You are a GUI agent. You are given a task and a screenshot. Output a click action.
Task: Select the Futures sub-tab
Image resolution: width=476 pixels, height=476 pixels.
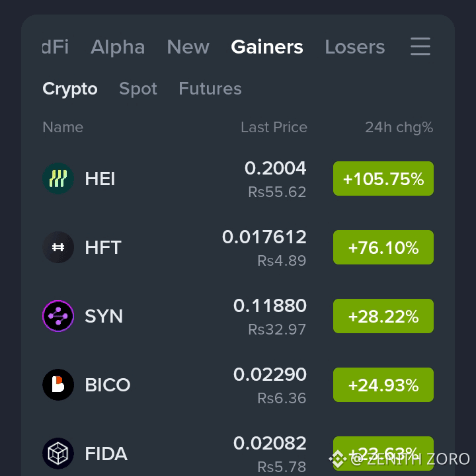210,89
